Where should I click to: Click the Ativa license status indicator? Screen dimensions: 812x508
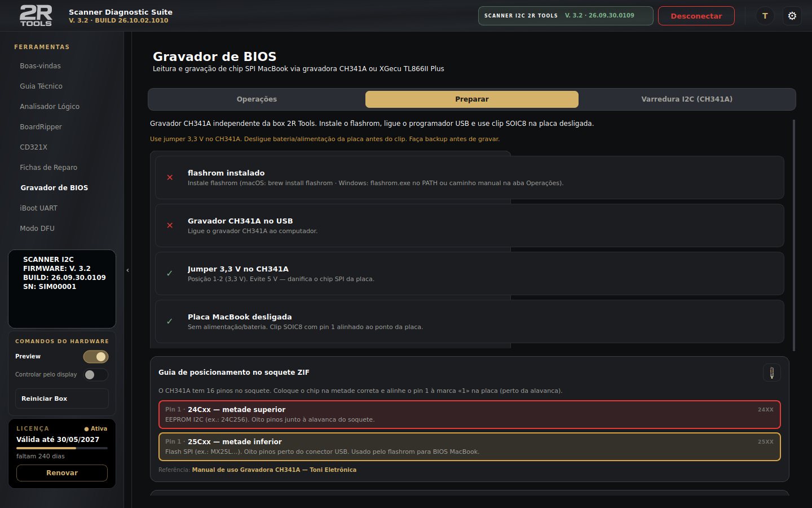pos(96,429)
